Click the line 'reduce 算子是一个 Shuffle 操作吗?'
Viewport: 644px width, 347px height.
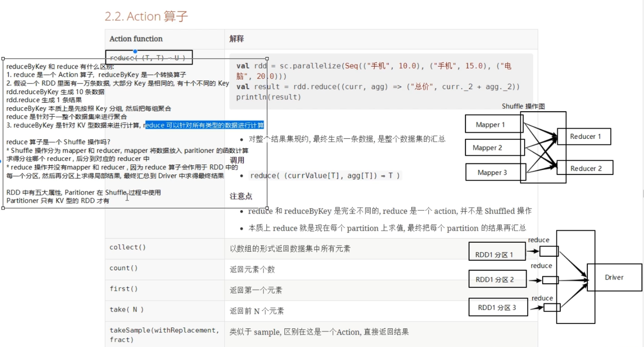[58, 142]
